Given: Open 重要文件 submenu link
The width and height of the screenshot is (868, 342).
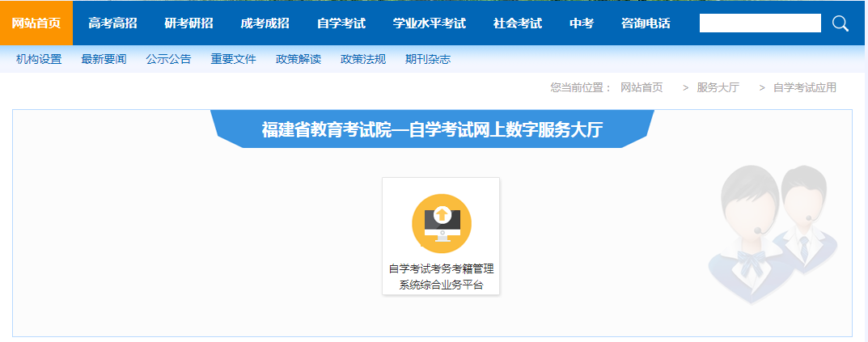Looking at the screenshot, I should (x=234, y=59).
